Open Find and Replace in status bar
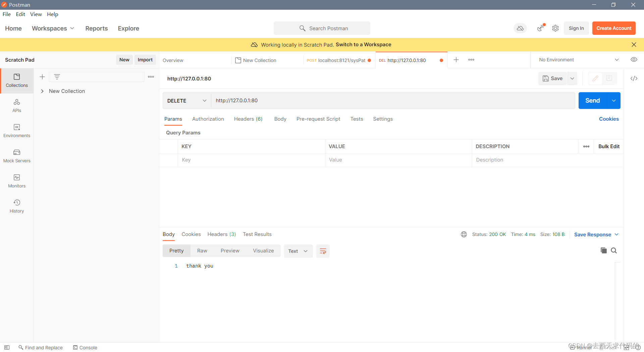 click(x=41, y=348)
